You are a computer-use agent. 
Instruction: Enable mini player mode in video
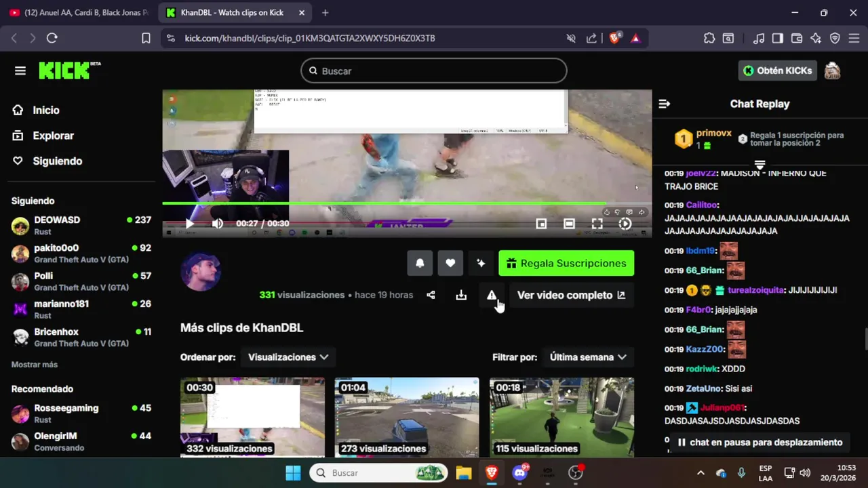[x=541, y=224]
